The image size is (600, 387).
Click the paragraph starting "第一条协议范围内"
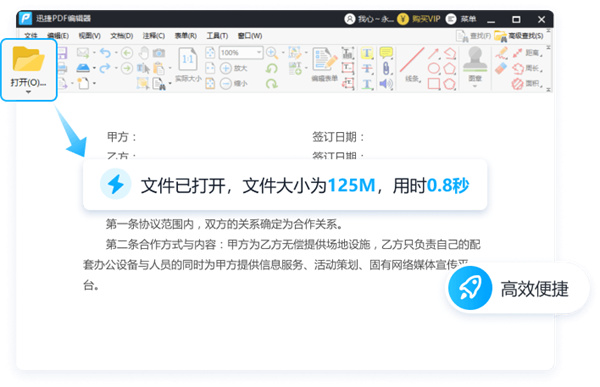point(224,224)
